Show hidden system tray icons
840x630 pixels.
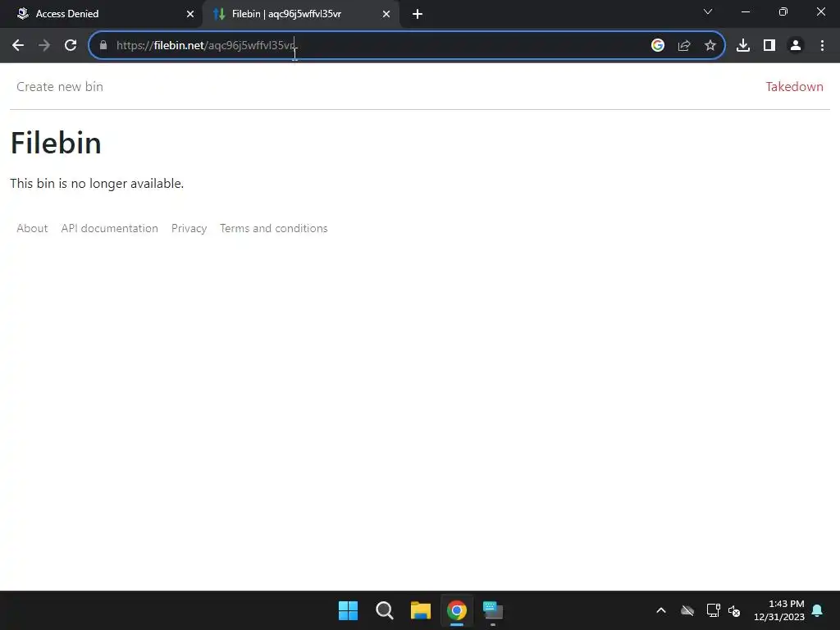(661, 610)
